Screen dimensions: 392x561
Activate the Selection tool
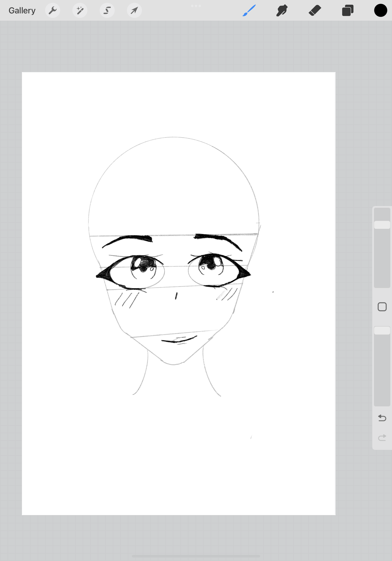coord(107,11)
